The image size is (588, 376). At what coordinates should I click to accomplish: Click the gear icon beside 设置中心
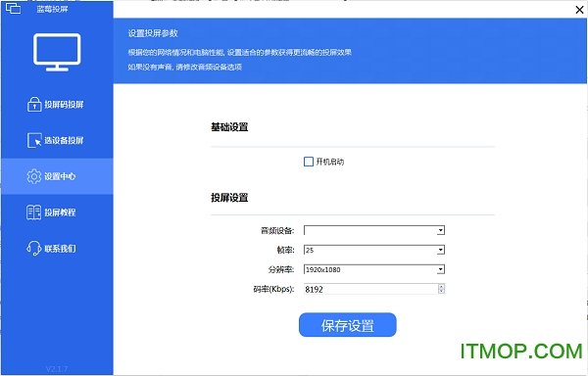[34, 176]
